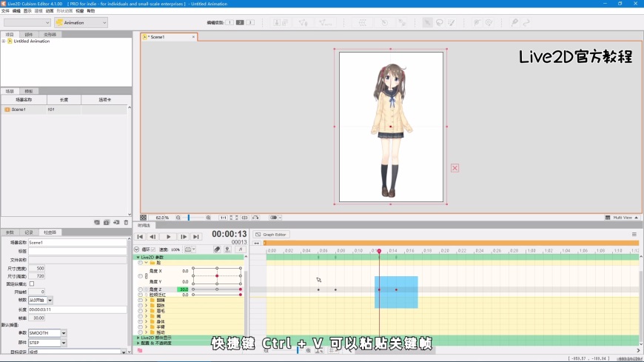Jump to first frame in timeline
644x362 pixels.
tap(140, 237)
